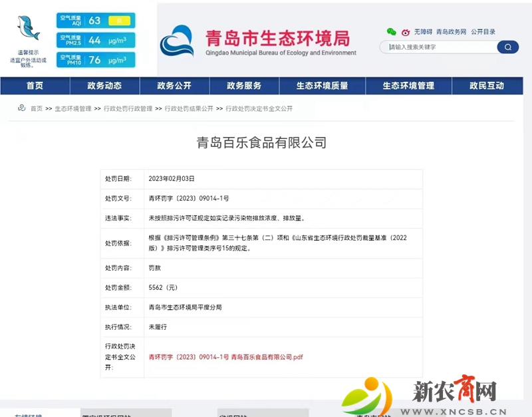Click the 处罚日期 row label
This screenshot has width=532, height=417.
pyautogui.click(x=118, y=179)
